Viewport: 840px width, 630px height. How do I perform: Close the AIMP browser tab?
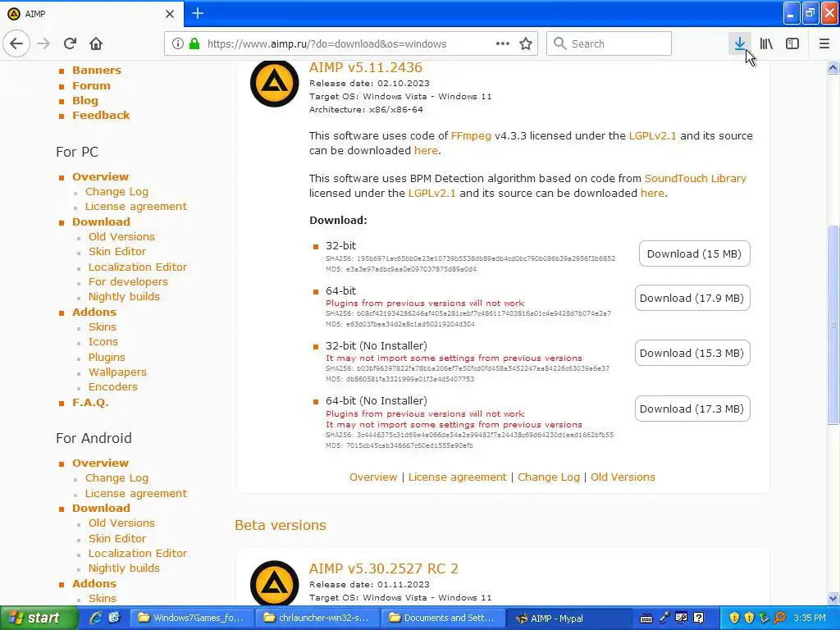(169, 14)
